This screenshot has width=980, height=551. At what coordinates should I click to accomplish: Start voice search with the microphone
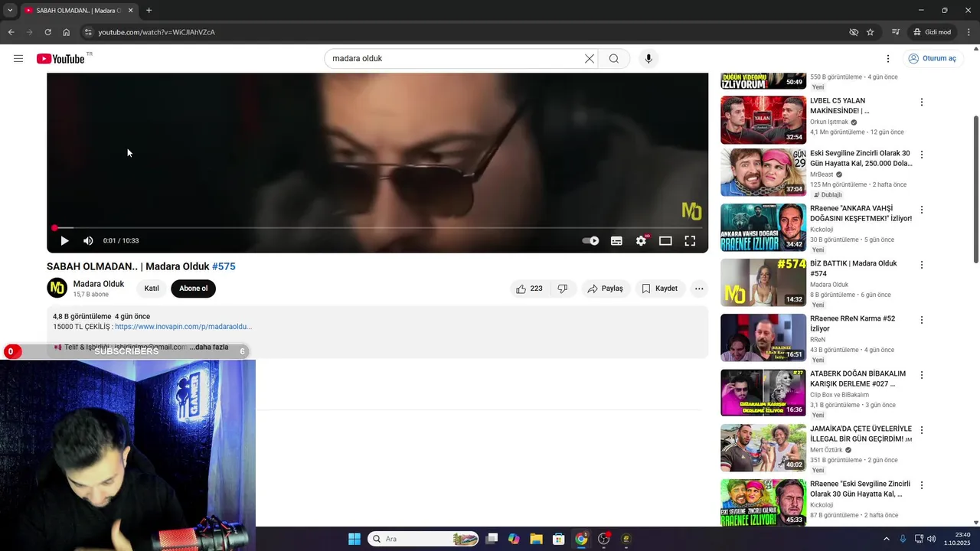(648, 59)
